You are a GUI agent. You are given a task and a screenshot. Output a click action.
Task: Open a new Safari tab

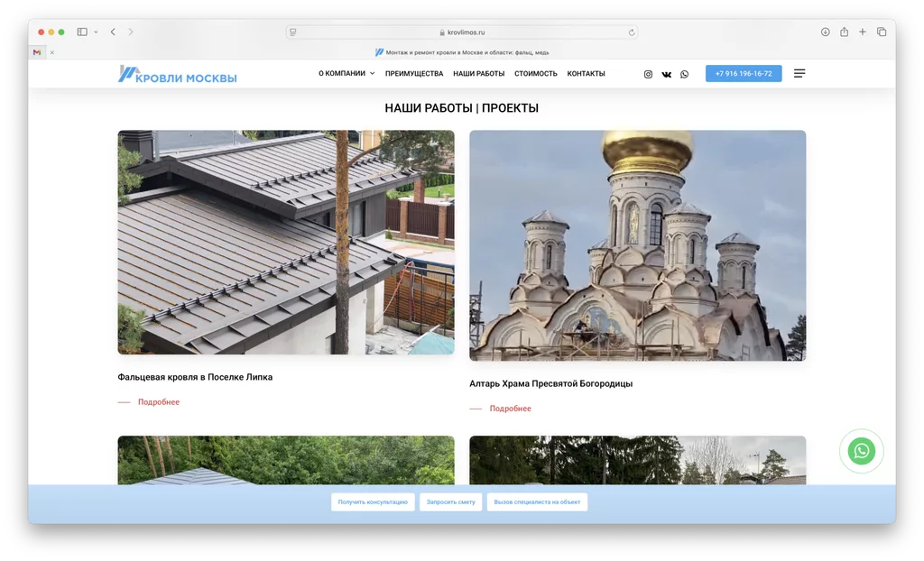(x=862, y=32)
